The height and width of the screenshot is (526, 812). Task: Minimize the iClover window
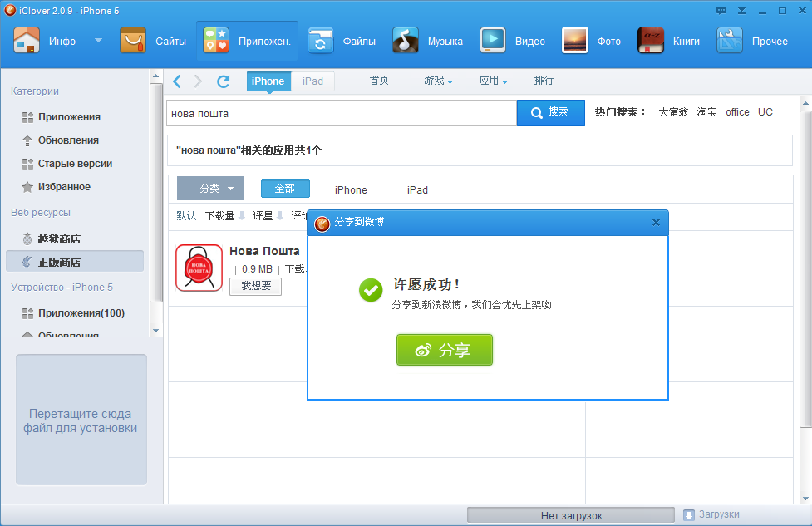pos(762,11)
